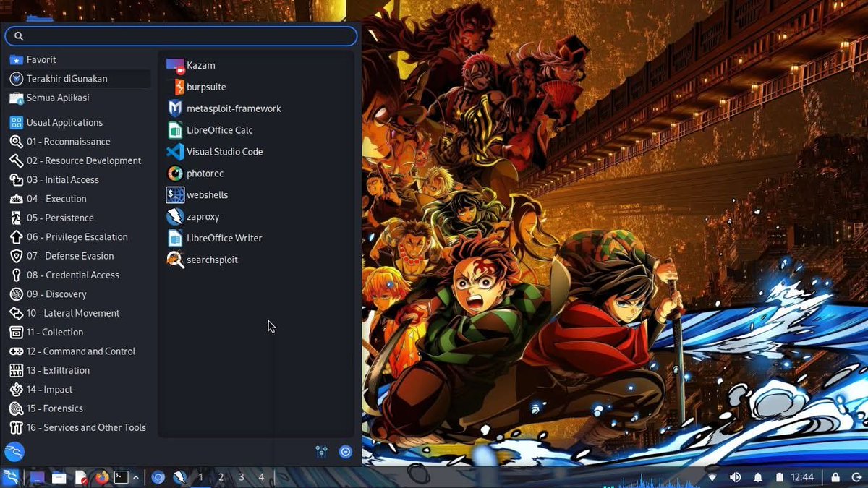Open 10 - Lateral Movement category
This screenshot has height=488, width=868.
coord(79,313)
